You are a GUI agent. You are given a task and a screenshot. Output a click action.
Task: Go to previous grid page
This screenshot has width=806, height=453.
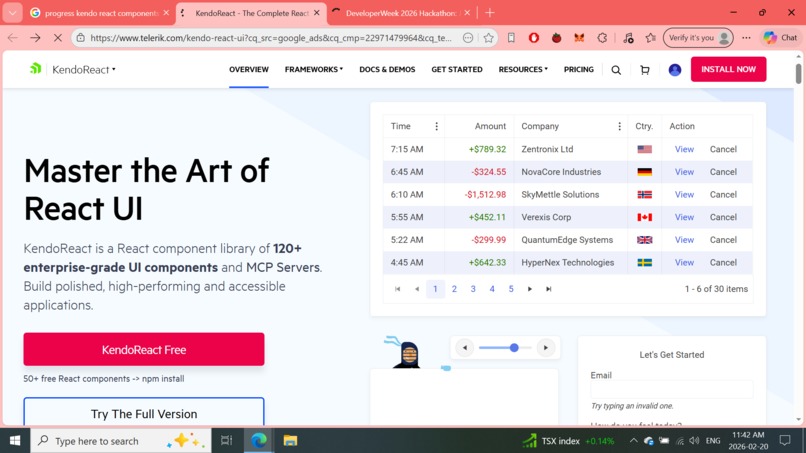416,289
